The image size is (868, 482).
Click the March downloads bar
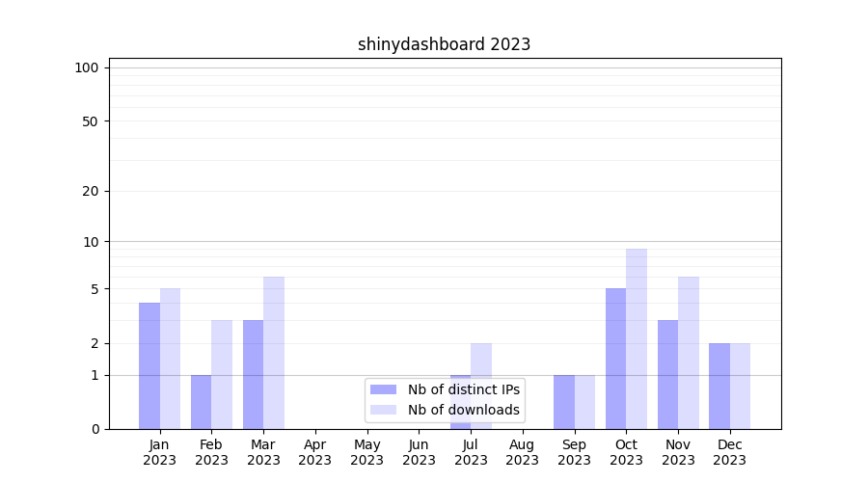[x=274, y=353]
